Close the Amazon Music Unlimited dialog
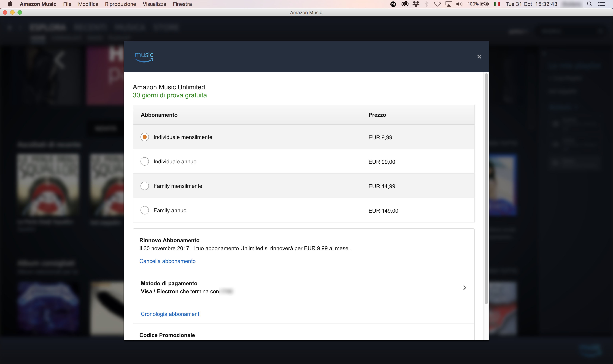This screenshot has height=364, width=613. click(479, 57)
